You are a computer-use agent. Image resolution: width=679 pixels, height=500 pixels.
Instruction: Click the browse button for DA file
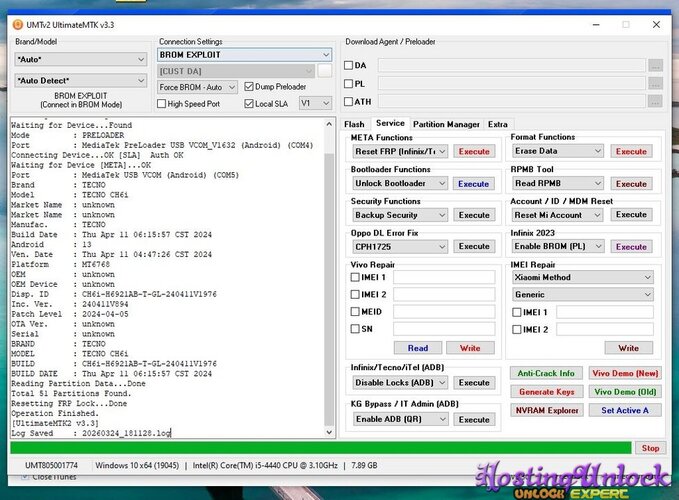click(655, 65)
